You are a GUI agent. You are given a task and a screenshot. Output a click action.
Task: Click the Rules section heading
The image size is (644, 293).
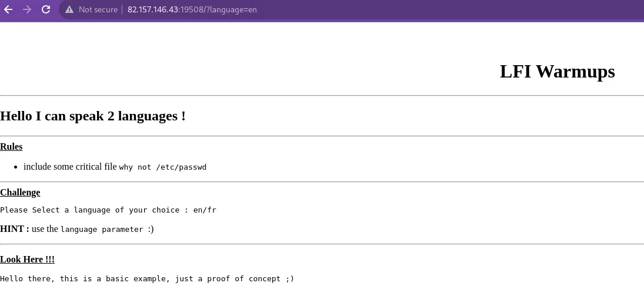pyautogui.click(x=11, y=147)
